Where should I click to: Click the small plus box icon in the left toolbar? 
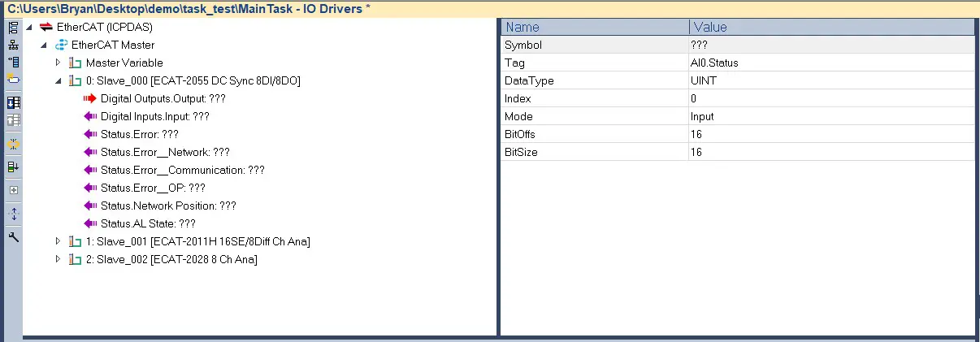[x=13, y=190]
